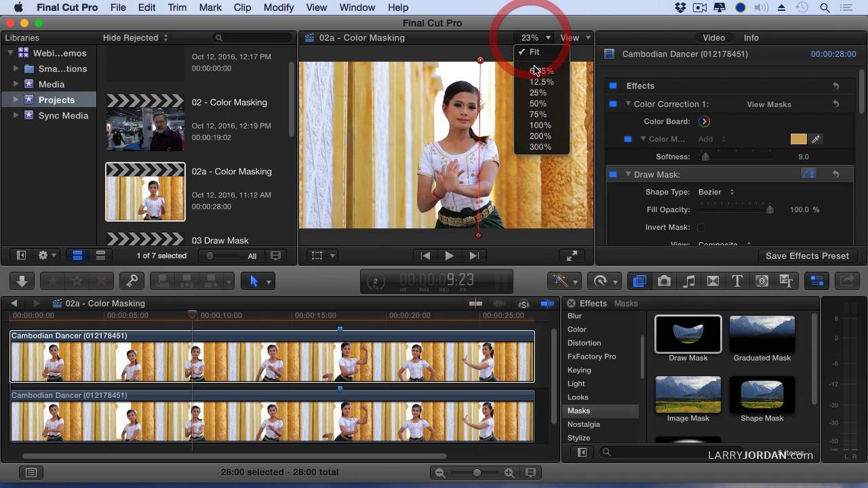Open the viewer View options dropdown

[x=575, y=38]
